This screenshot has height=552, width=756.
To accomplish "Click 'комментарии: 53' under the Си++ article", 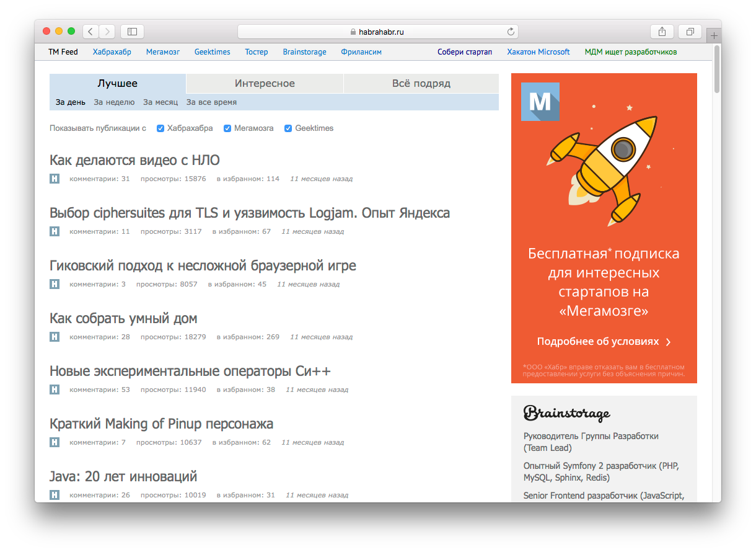I will 99,390.
